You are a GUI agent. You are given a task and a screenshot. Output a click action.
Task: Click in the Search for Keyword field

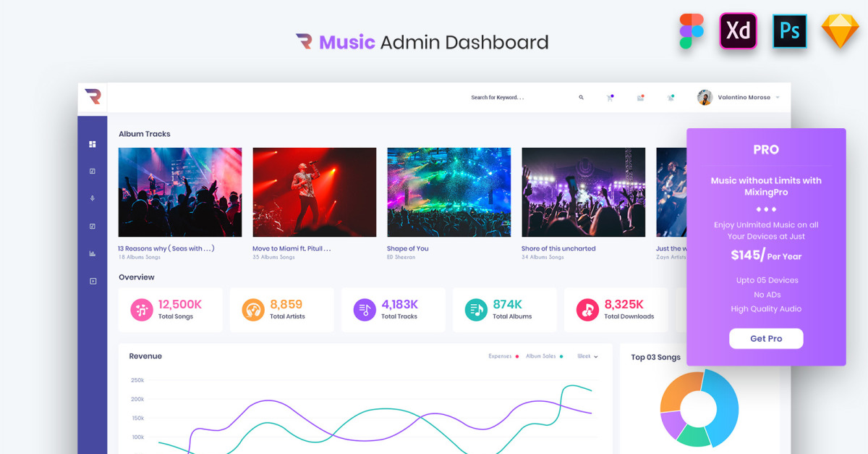click(506, 98)
